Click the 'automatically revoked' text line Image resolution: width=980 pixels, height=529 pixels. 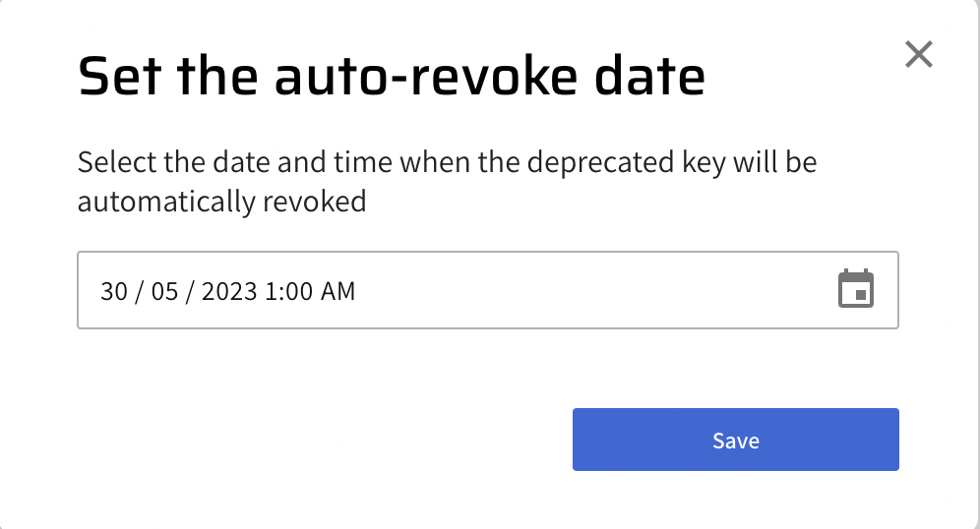click(221, 202)
